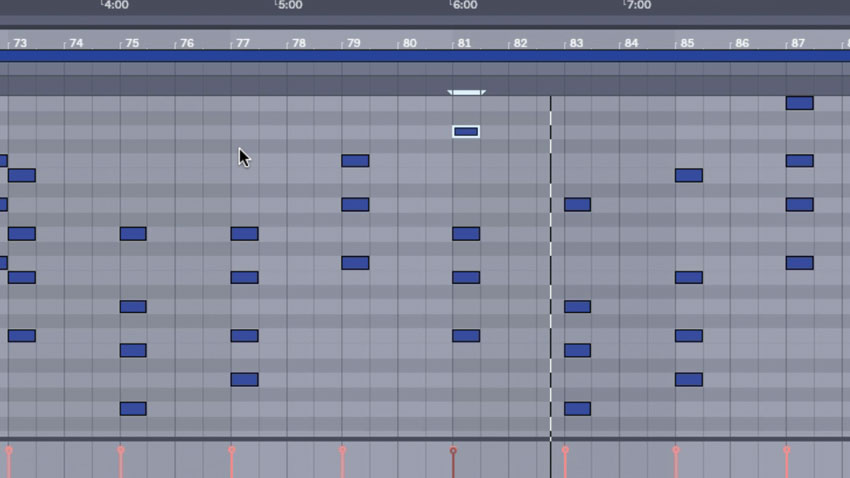Click bar 76 in the ruler
This screenshot has height=478, width=850.
pyautogui.click(x=187, y=43)
